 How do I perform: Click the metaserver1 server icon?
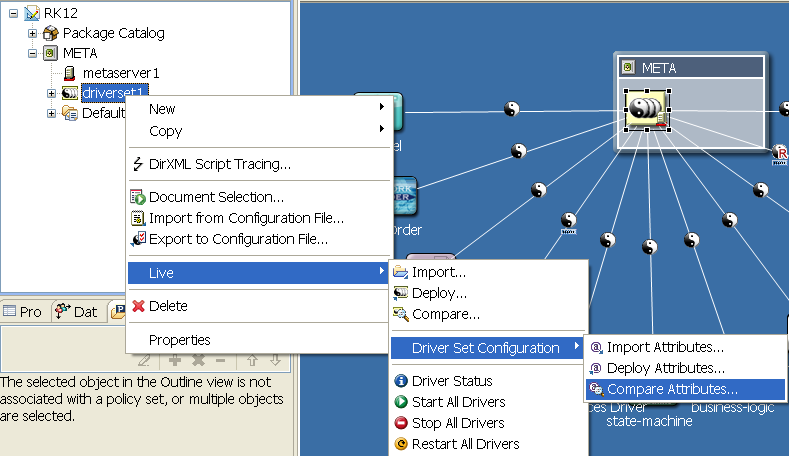69,73
